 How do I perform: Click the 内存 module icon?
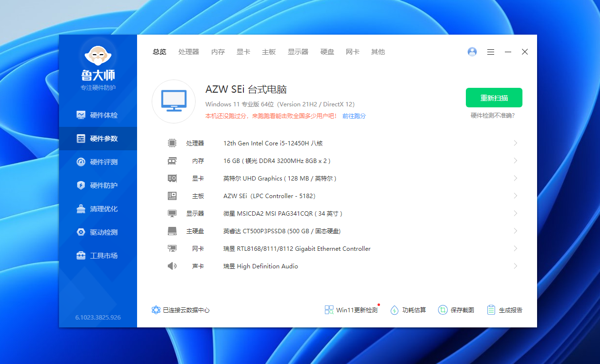point(172,161)
